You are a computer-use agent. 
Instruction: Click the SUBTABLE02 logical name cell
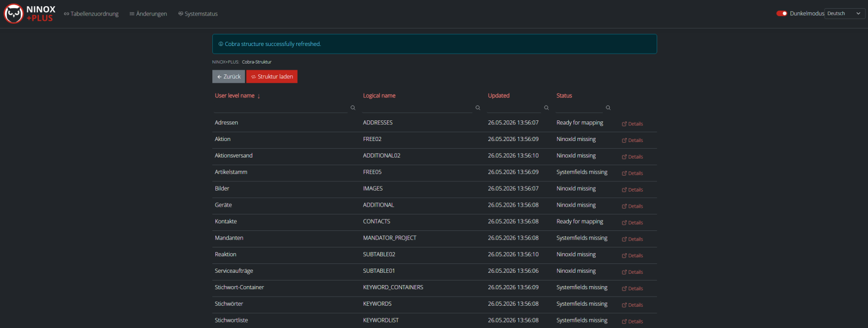(379, 255)
